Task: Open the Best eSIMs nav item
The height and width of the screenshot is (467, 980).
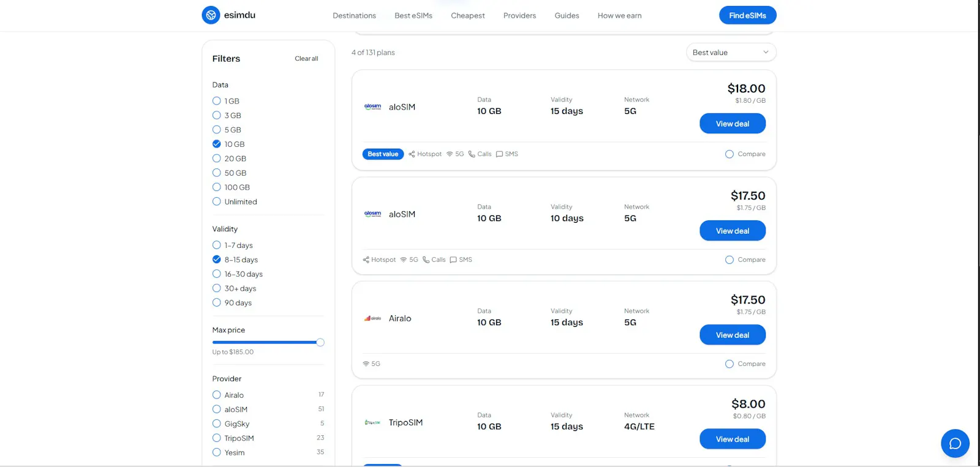Action: (x=413, y=16)
